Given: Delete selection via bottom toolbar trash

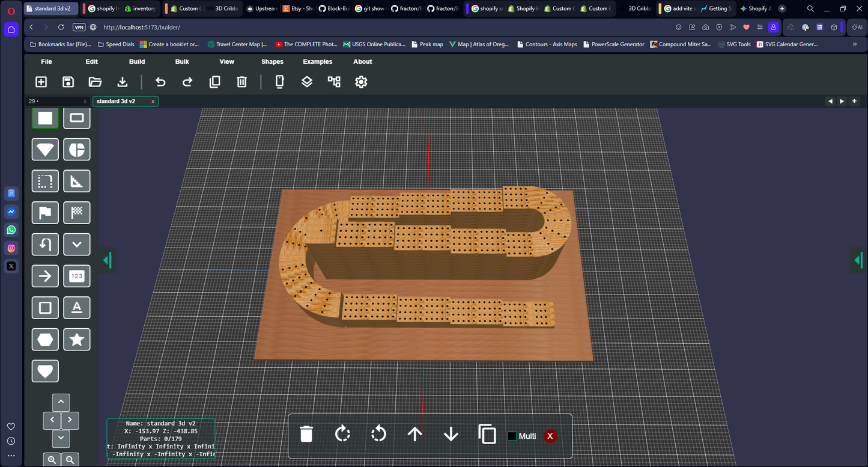Looking at the screenshot, I should pyautogui.click(x=306, y=434).
